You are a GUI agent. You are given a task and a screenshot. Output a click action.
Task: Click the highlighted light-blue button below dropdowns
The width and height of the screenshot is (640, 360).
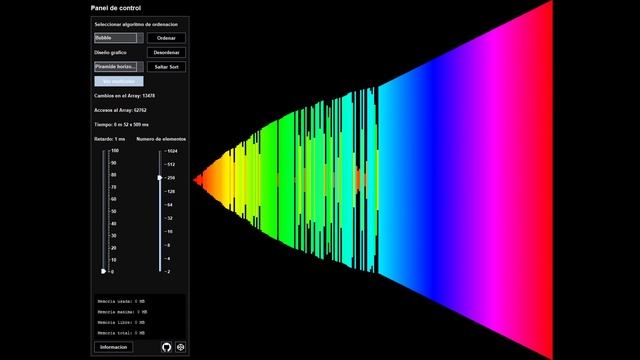[x=119, y=81]
